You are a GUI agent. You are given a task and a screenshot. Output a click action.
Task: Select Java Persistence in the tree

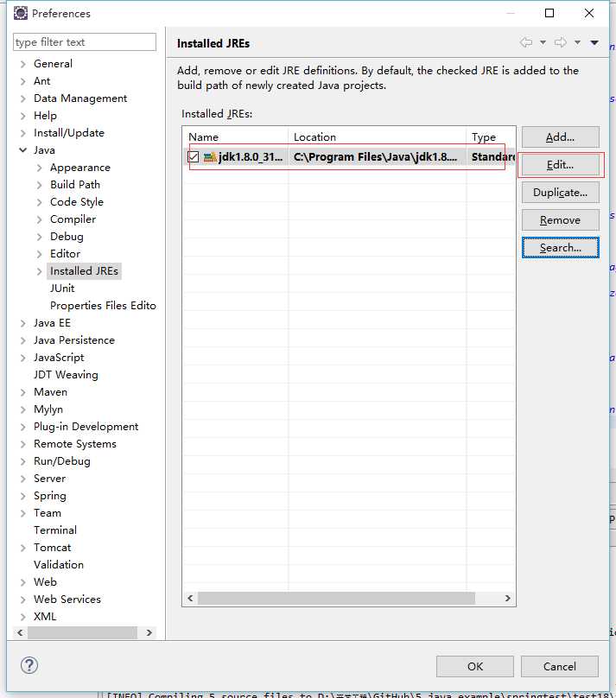(74, 340)
